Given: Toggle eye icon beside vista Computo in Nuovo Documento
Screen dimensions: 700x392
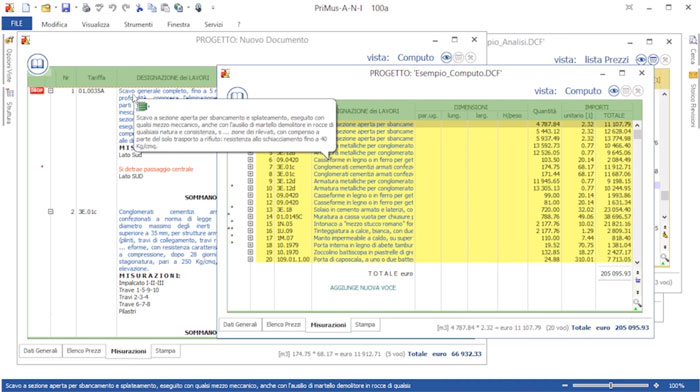Looking at the screenshot, I should click(446, 58).
